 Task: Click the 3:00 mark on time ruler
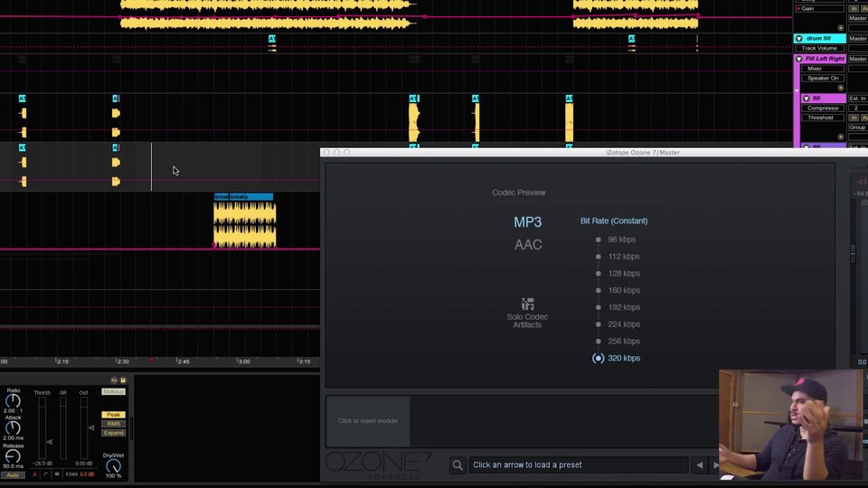243,361
